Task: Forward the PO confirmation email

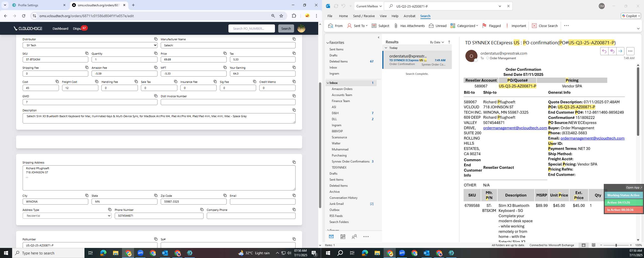Action: coord(620,51)
